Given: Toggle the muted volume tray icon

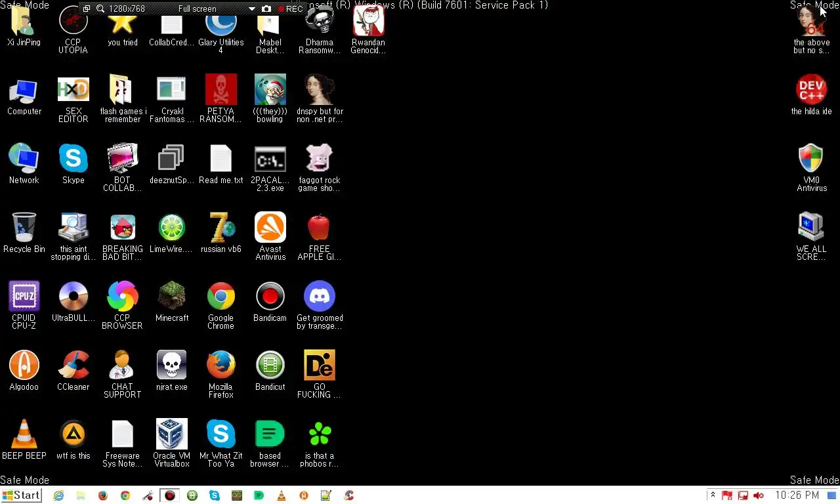Looking at the screenshot, I should point(759,495).
